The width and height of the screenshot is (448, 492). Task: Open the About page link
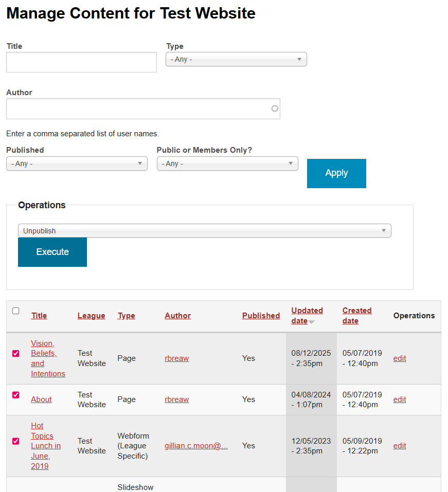41,399
